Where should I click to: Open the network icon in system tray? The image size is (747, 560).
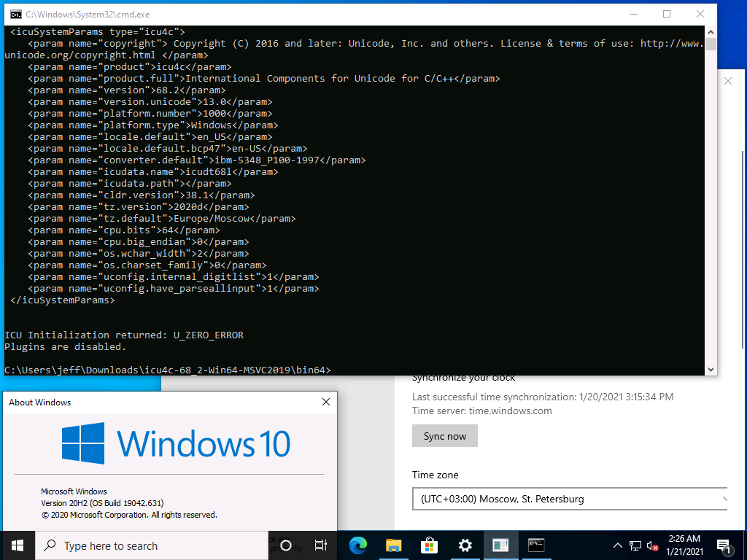click(635, 545)
